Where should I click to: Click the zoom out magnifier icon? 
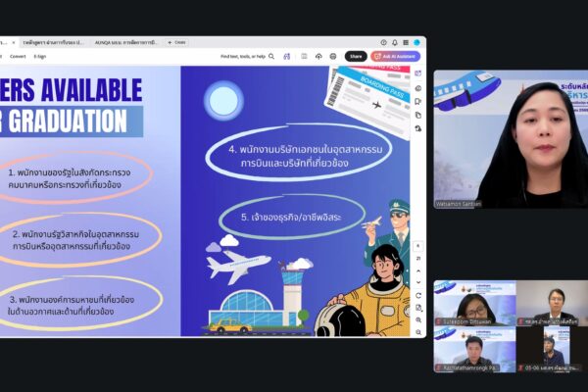[418, 332]
